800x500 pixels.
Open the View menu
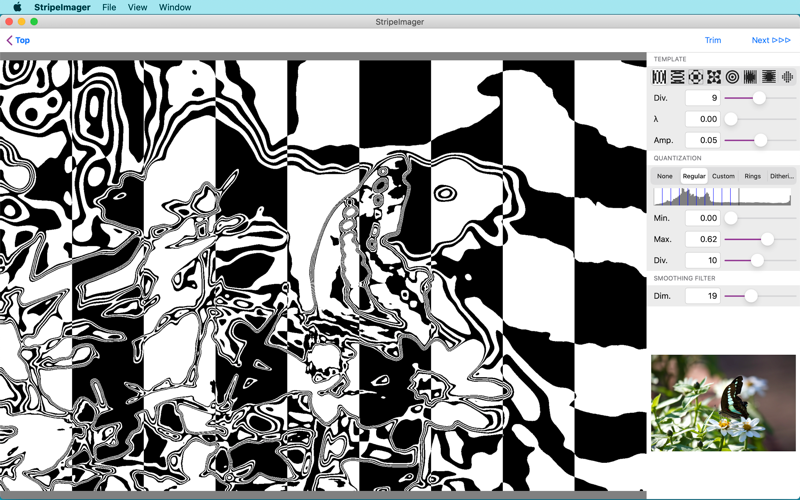(x=137, y=7)
